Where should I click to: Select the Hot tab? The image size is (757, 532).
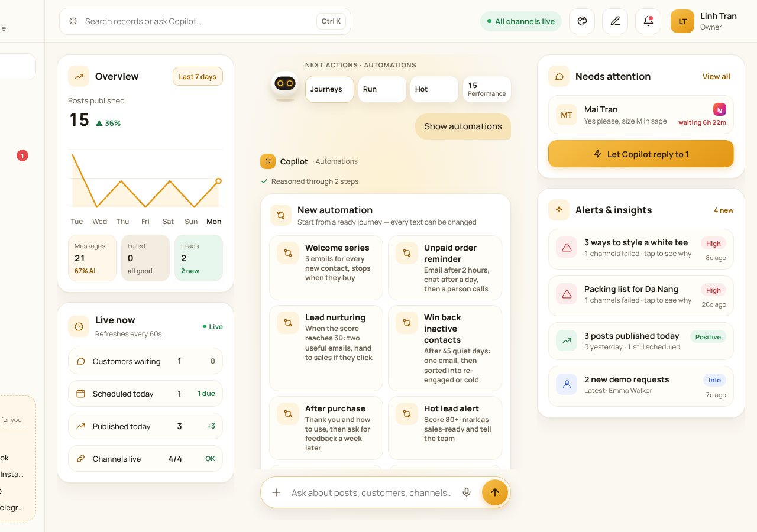coord(434,89)
